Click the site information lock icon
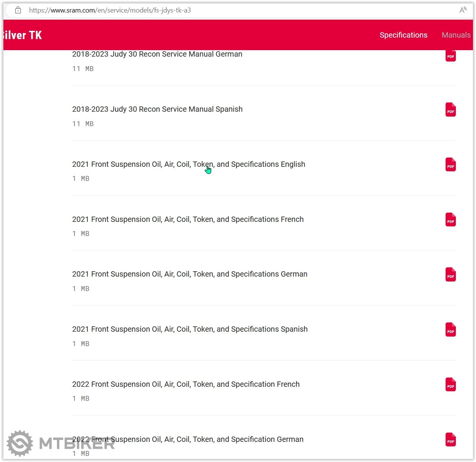 18,10
